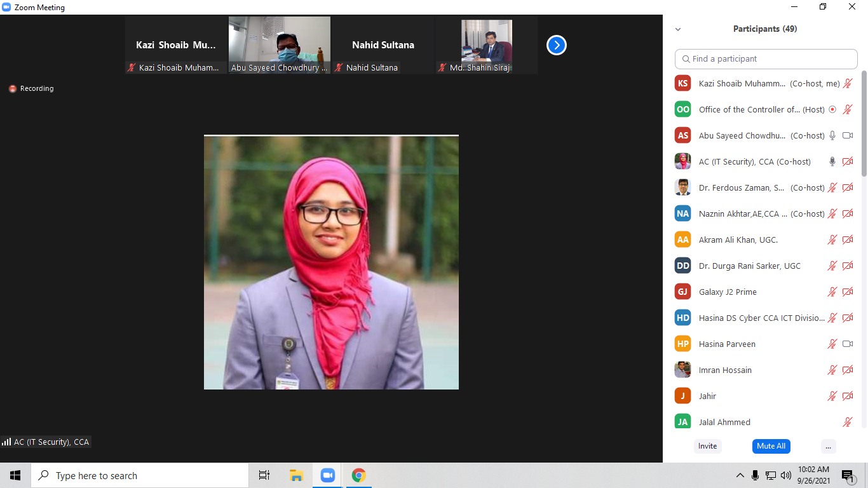Screen dimensions: 868x488
Task: Click recording indicator on Office of the Controller row
Action: point(832,109)
